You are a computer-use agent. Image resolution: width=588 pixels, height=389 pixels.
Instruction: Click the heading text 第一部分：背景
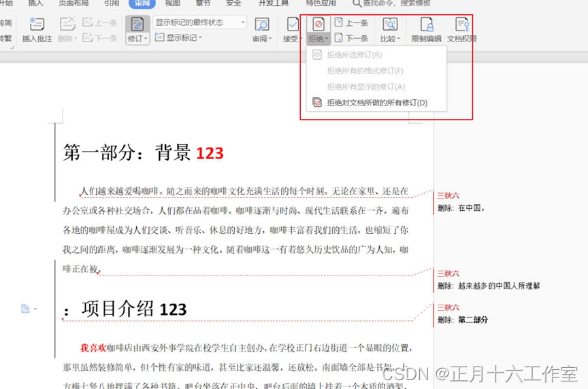(x=127, y=153)
